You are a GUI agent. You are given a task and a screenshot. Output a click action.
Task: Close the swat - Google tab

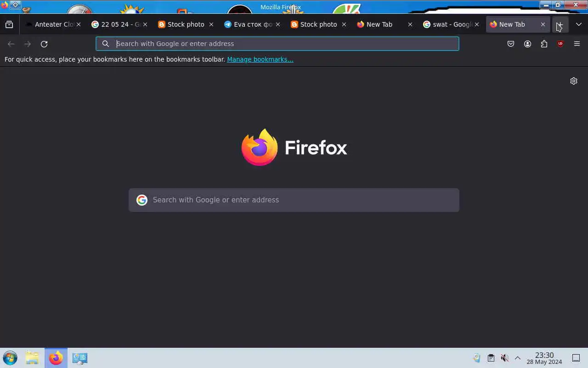477,24
